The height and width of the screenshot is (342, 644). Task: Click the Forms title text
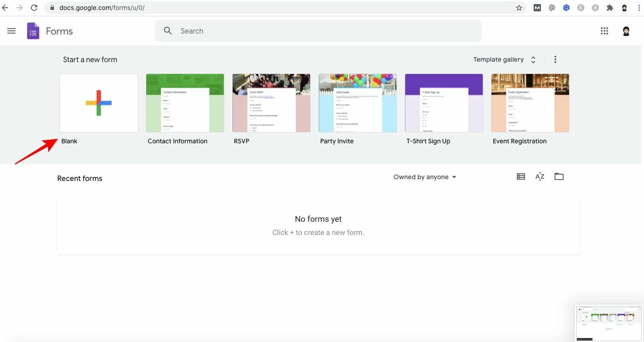(59, 31)
